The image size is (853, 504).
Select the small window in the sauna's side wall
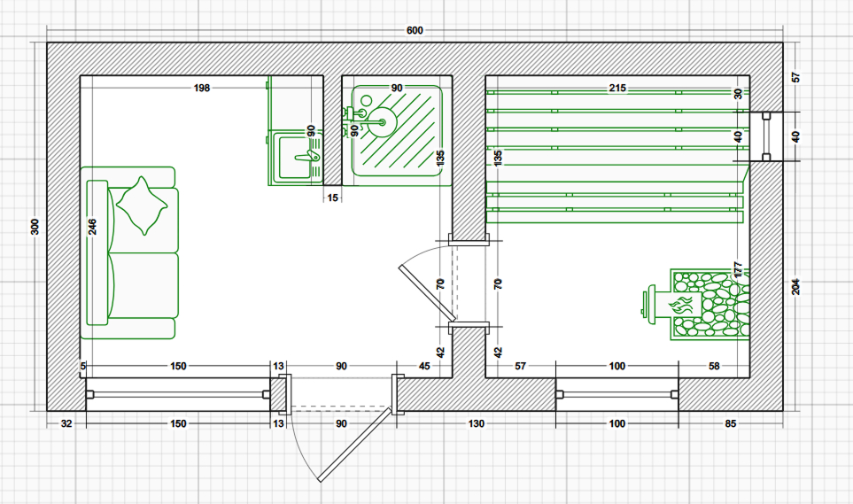click(x=766, y=136)
